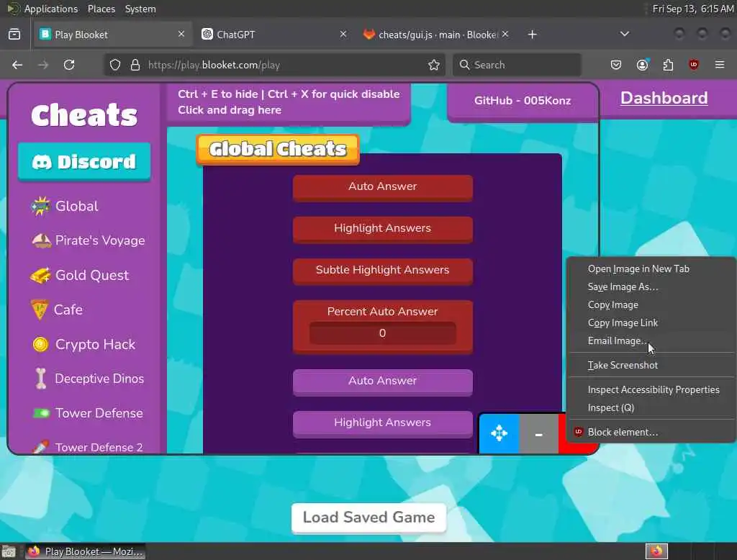
Task: Open the Places menu
Action: tap(101, 9)
